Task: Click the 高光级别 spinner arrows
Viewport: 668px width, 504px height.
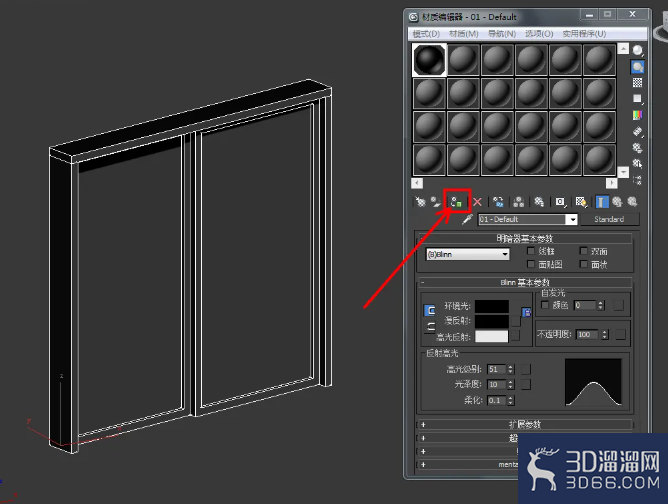Action: (511, 369)
